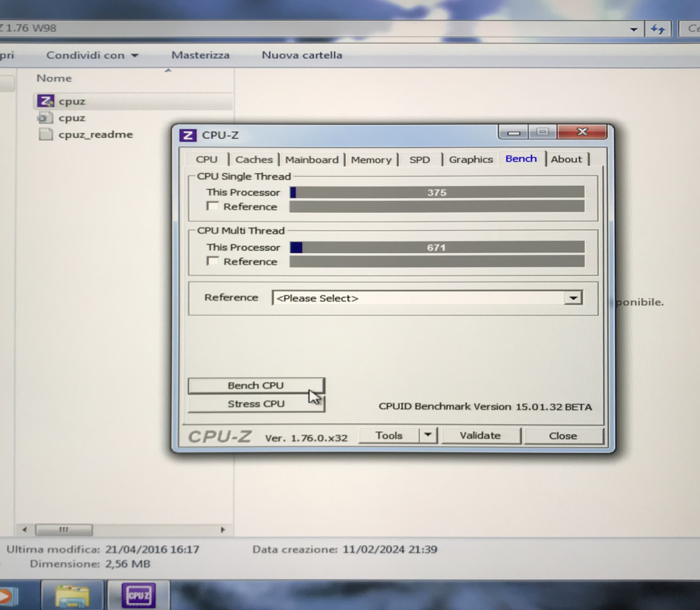Expand the Condividi con menu

point(92,55)
